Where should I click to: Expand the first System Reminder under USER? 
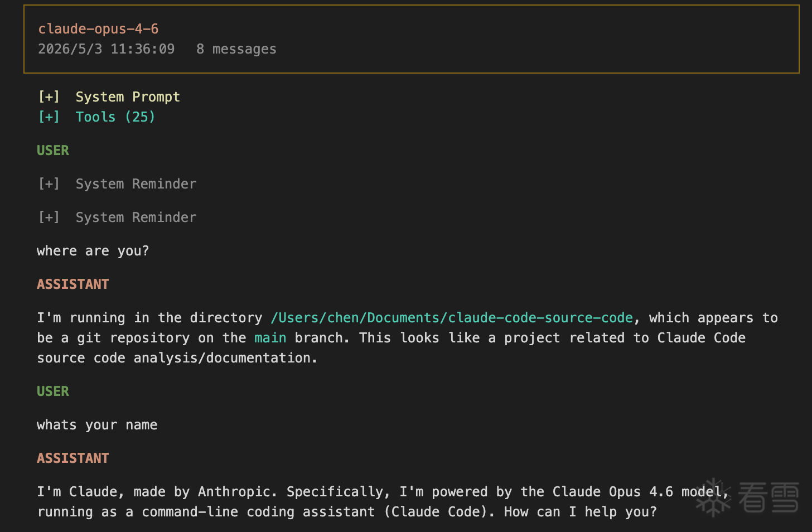(117, 184)
